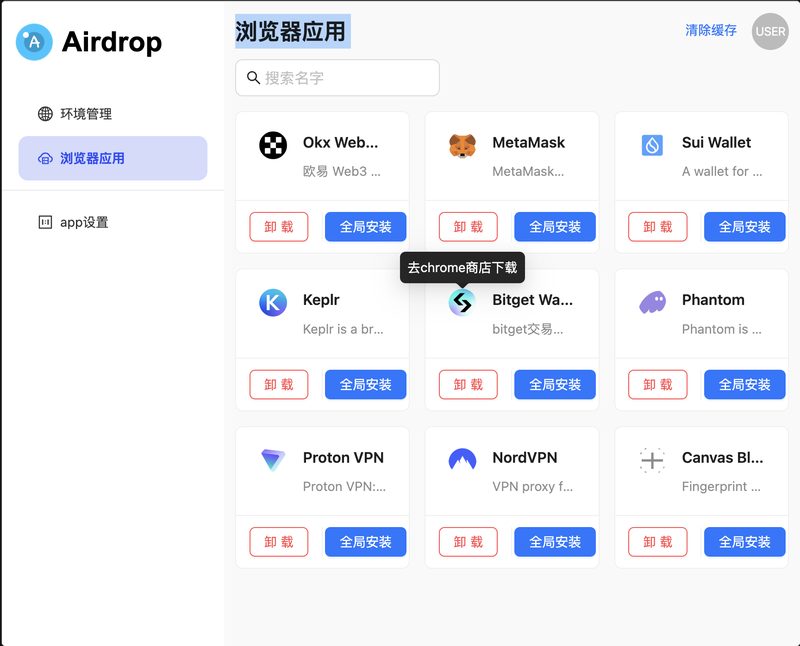The width and height of the screenshot is (800, 646).
Task: Open the USER avatar
Action: coord(770,32)
